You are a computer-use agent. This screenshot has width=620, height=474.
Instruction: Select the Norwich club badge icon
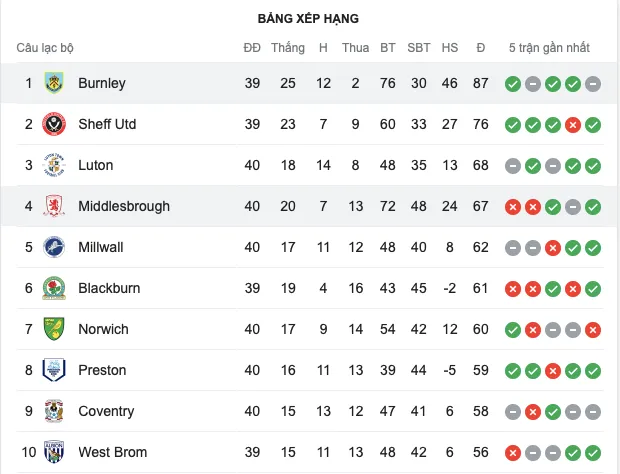[53, 329]
